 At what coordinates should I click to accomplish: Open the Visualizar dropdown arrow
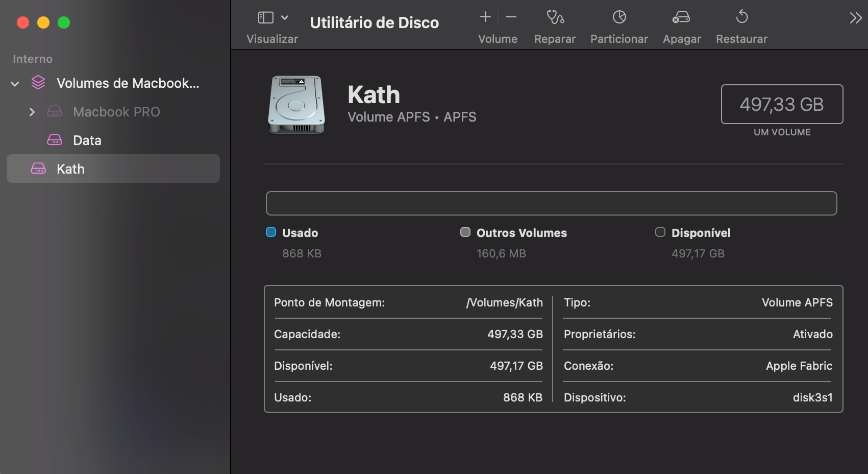pos(285,18)
